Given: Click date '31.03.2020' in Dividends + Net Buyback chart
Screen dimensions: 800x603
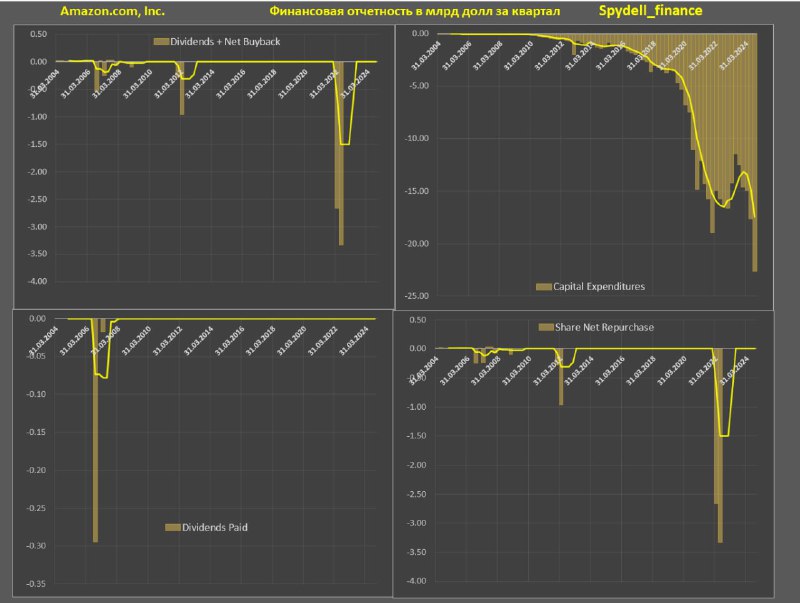Looking at the screenshot, I should pyautogui.click(x=293, y=84).
